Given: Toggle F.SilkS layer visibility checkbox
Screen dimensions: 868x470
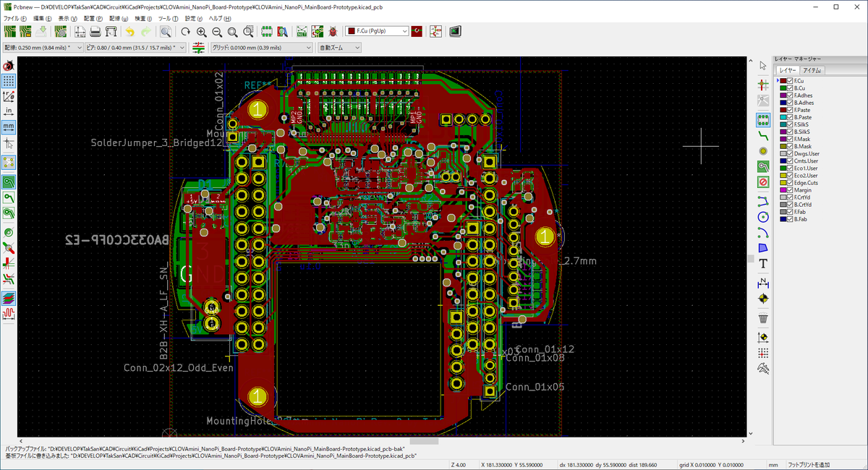Looking at the screenshot, I should pos(790,124).
